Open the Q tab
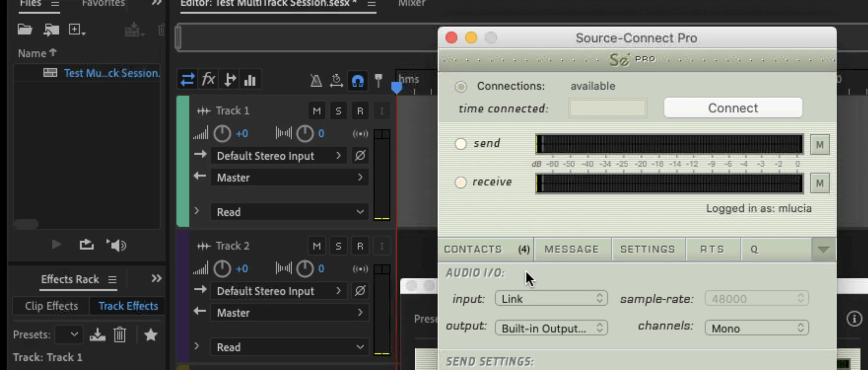The width and height of the screenshot is (868, 370). pyautogui.click(x=776, y=249)
